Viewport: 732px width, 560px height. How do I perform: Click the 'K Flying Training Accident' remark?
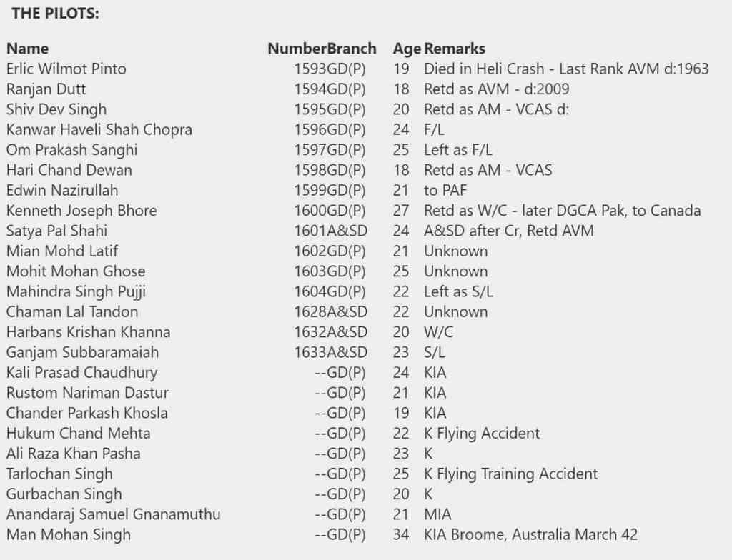point(510,474)
